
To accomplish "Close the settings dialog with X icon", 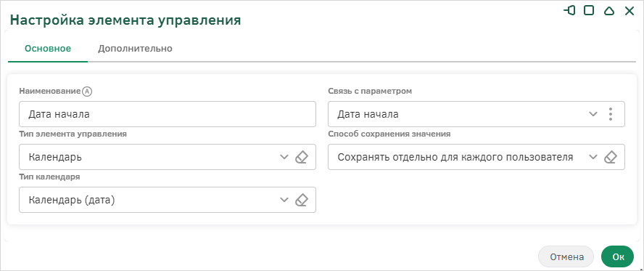I will 629,11.
